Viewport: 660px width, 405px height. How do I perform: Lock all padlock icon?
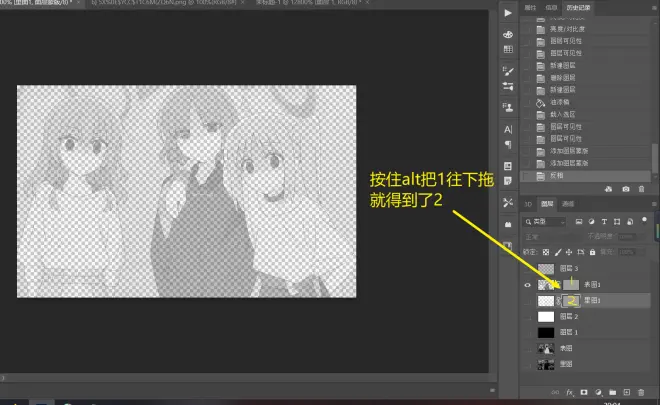(x=592, y=252)
